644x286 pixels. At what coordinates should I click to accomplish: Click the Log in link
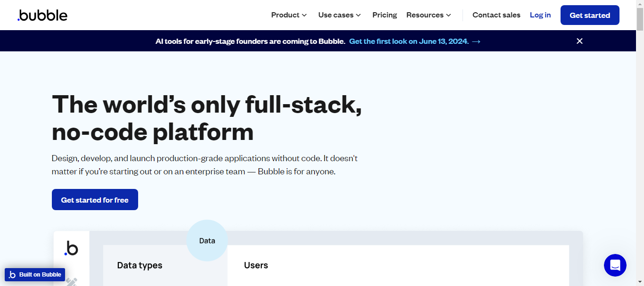tap(540, 15)
